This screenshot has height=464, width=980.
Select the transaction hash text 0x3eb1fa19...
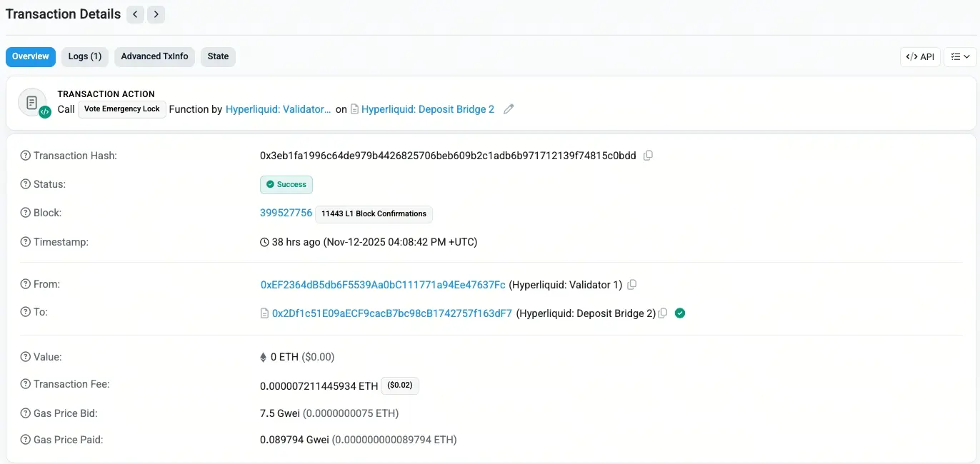[x=448, y=156]
